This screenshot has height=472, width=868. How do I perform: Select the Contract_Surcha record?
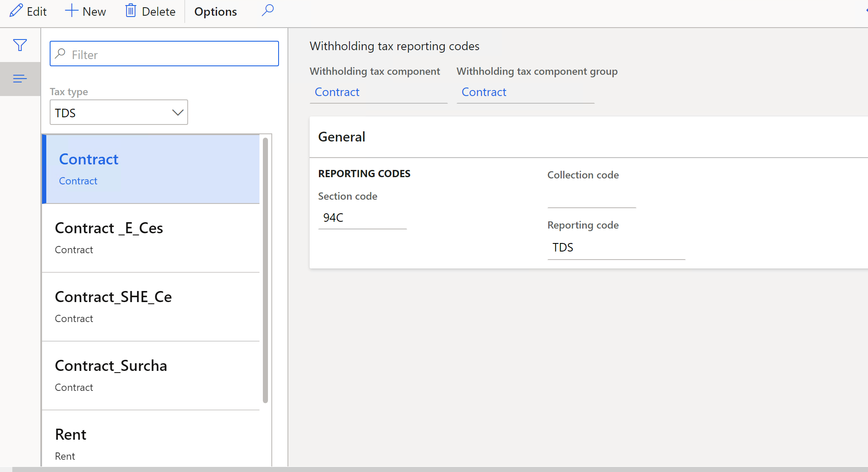pyautogui.click(x=151, y=376)
